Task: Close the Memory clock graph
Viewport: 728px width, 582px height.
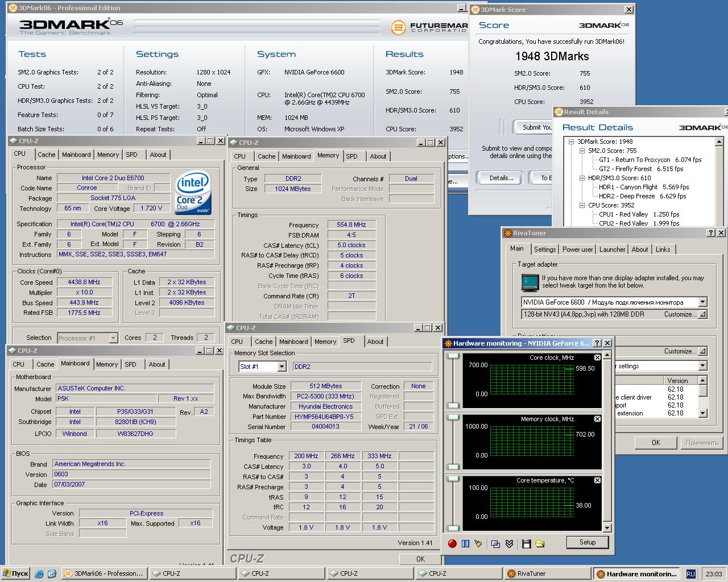Action: coord(597,419)
